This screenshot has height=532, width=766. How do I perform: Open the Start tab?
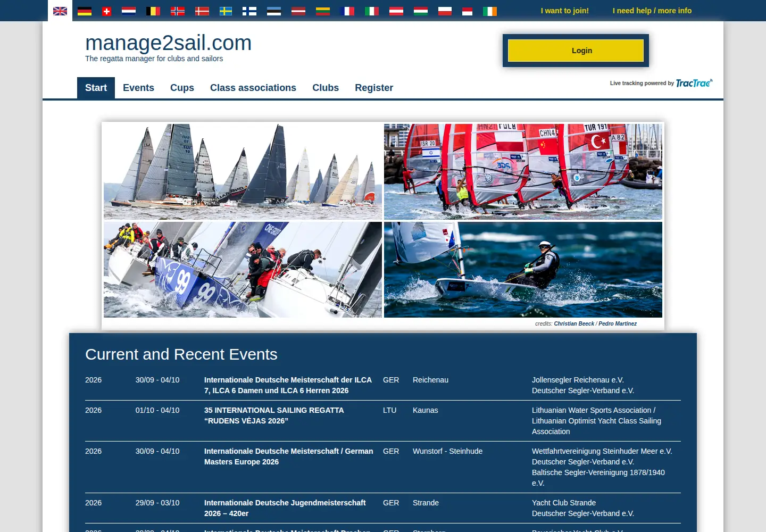point(96,88)
